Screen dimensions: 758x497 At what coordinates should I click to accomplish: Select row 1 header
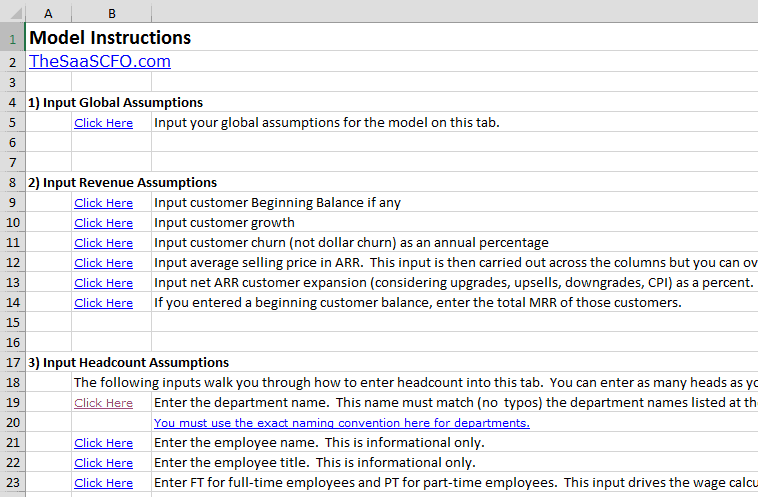(x=13, y=39)
